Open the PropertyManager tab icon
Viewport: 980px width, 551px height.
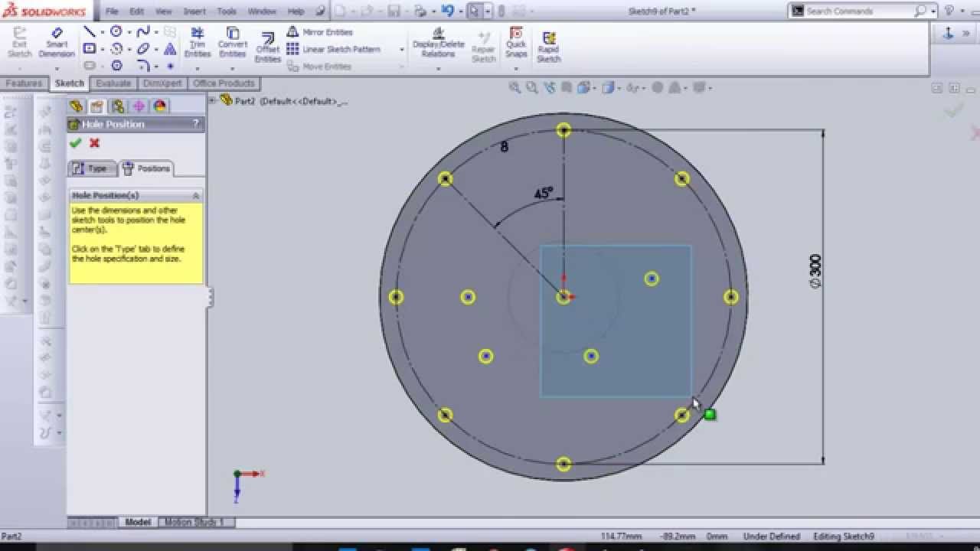tap(96, 106)
